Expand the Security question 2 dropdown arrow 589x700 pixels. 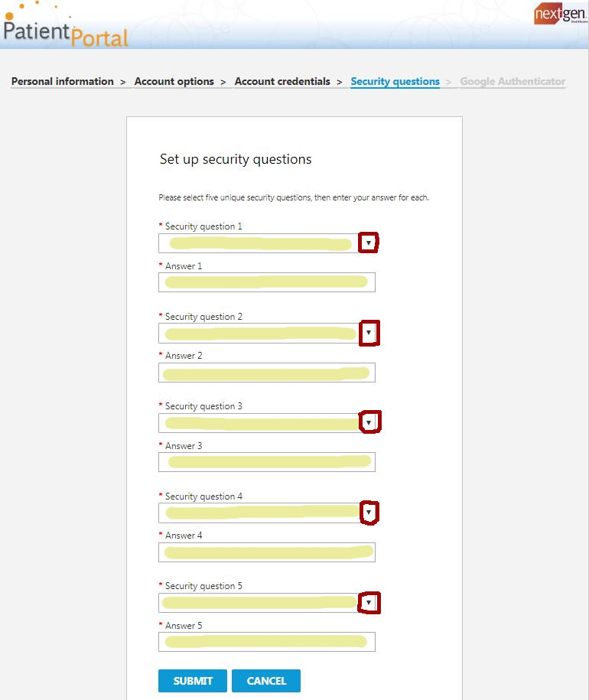[x=369, y=334]
